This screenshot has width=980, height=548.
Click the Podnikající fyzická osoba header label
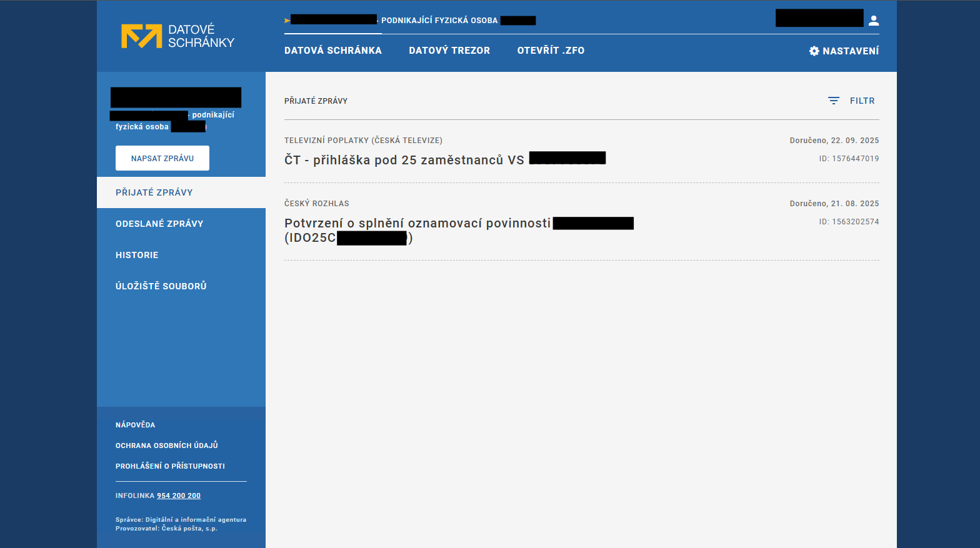pyautogui.click(x=439, y=21)
